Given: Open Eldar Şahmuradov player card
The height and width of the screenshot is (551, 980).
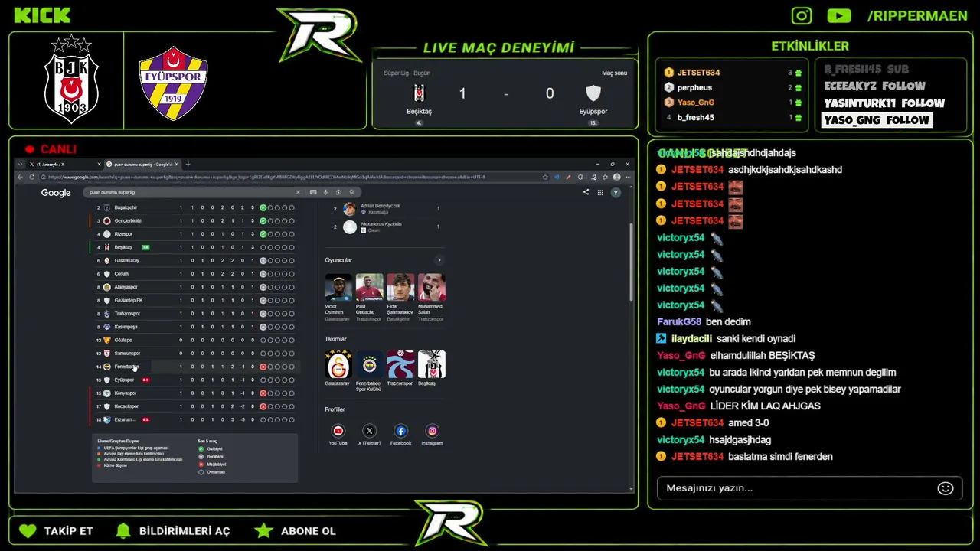Looking at the screenshot, I should point(400,297).
